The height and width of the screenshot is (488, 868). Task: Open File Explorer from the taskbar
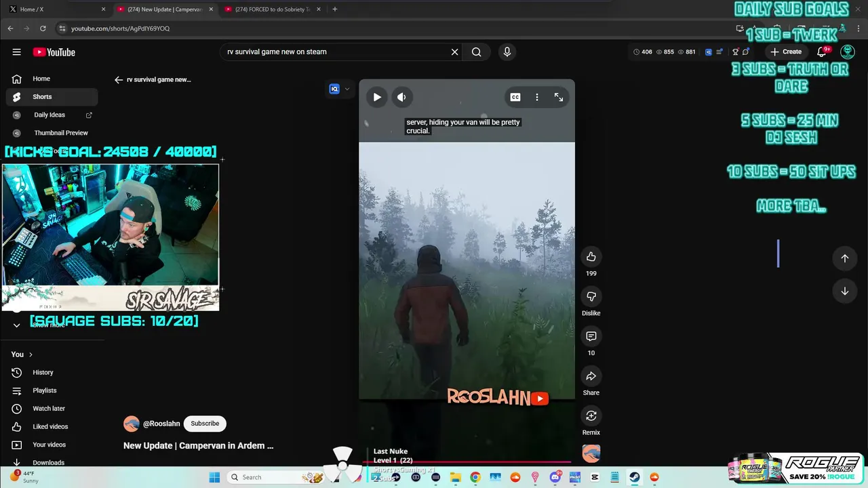click(x=456, y=477)
